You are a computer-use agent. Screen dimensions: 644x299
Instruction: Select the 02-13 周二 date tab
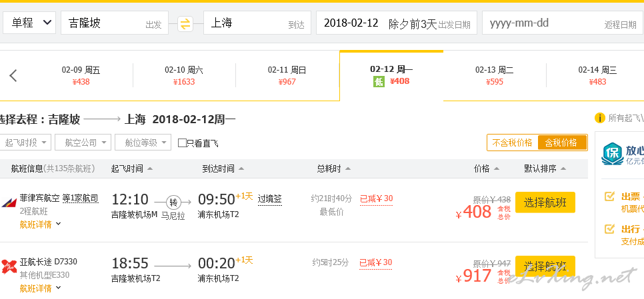tap(495, 75)
